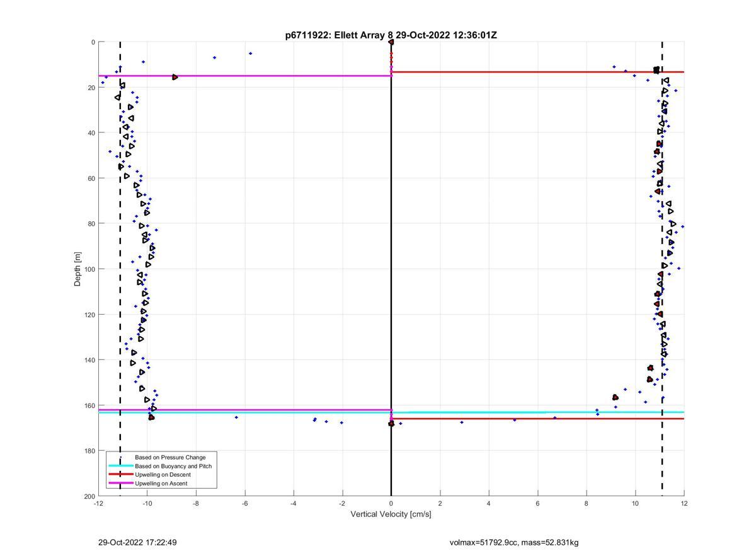Viewport: 756px width, 558px height.
Task: Click the cyan line swatch in legend
Action: pyautogui.click(x=121, y=466)
